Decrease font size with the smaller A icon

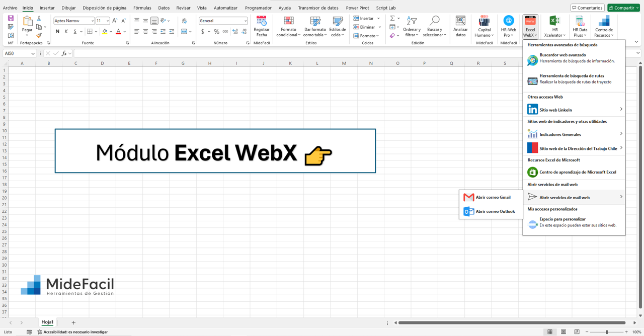[x=124, y=21]
